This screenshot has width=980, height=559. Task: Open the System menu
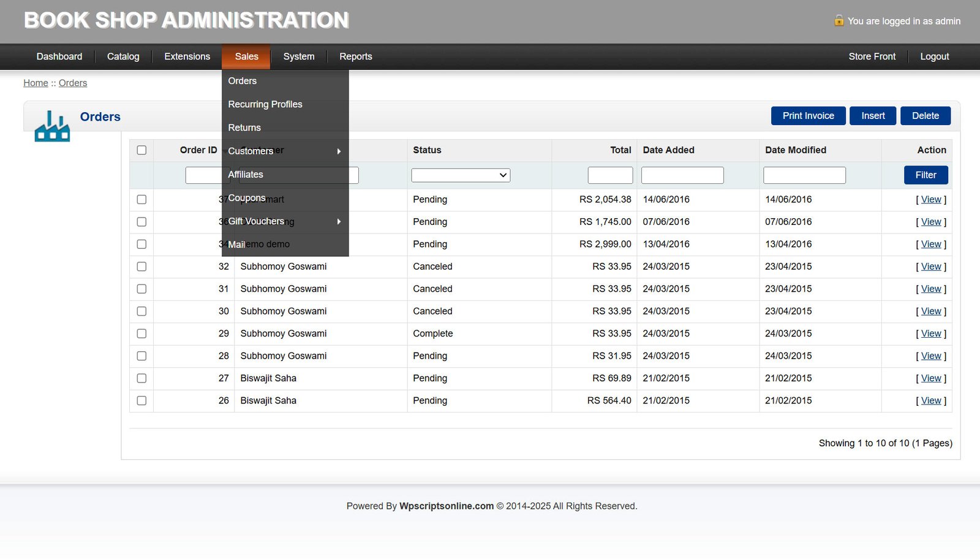[x=299, y=56]
